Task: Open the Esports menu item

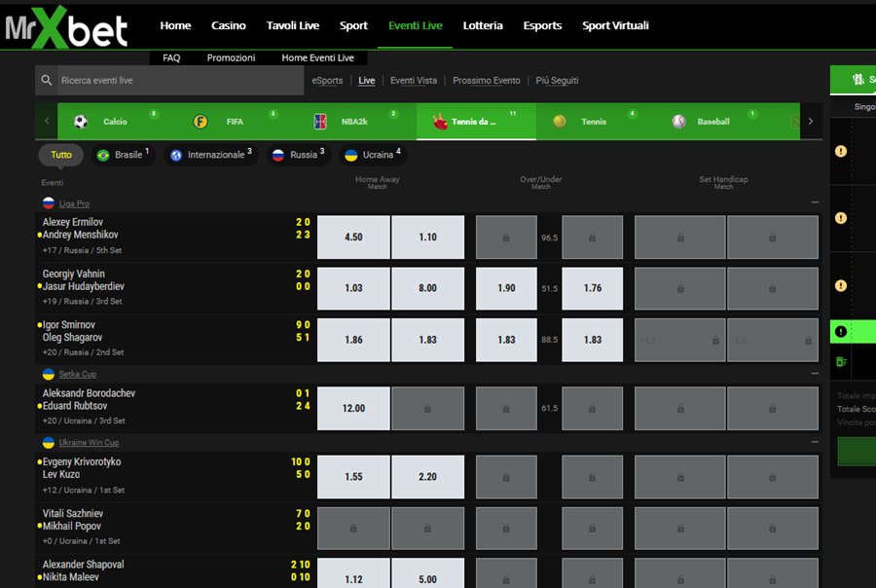Action: click(542, 25)
